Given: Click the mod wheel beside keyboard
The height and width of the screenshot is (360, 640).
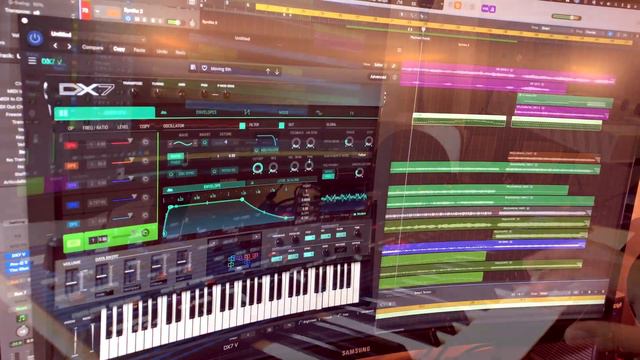Looking at the screenshot, I should pyautogui.click(x=92, y=337).
